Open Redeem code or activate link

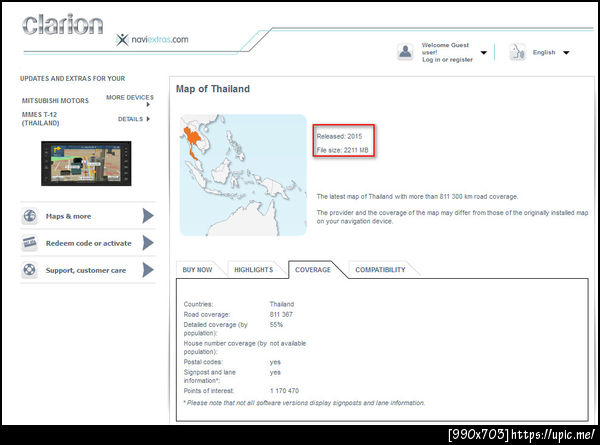coord(88,243)
